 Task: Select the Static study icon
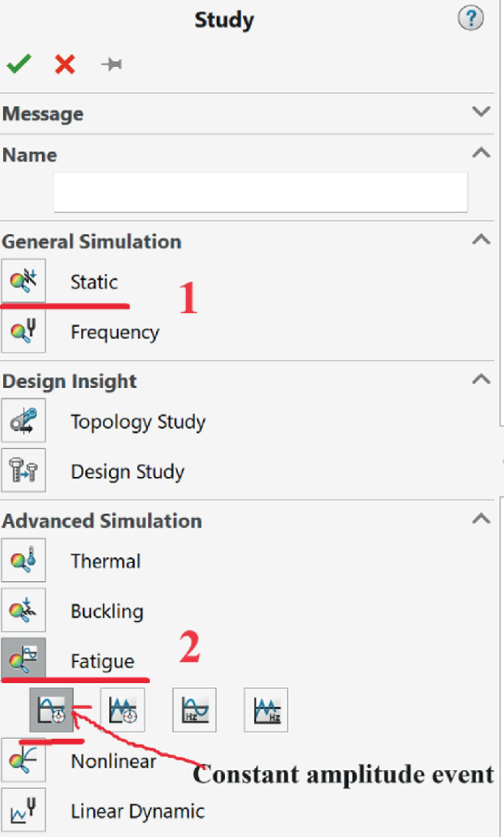click(23, 280)
